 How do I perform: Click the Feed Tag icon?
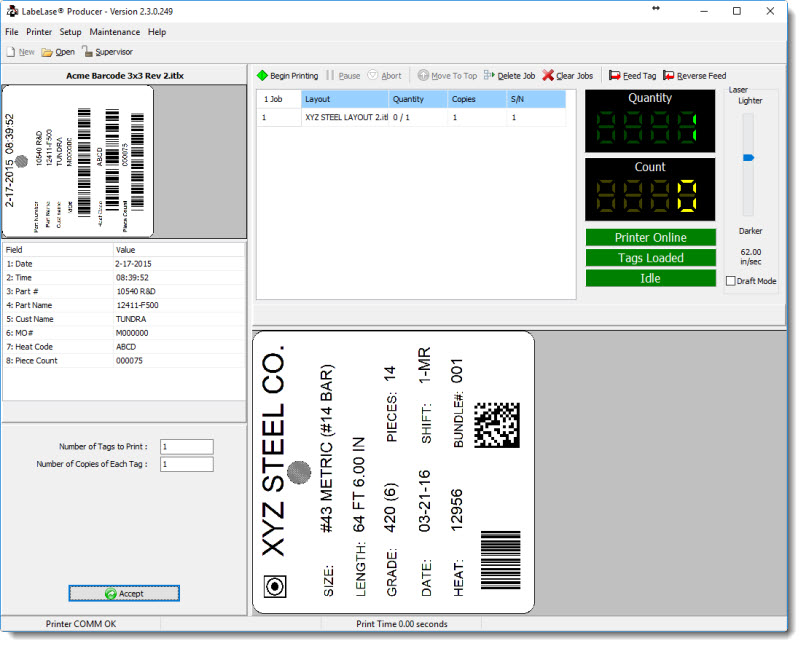(615, 75)
